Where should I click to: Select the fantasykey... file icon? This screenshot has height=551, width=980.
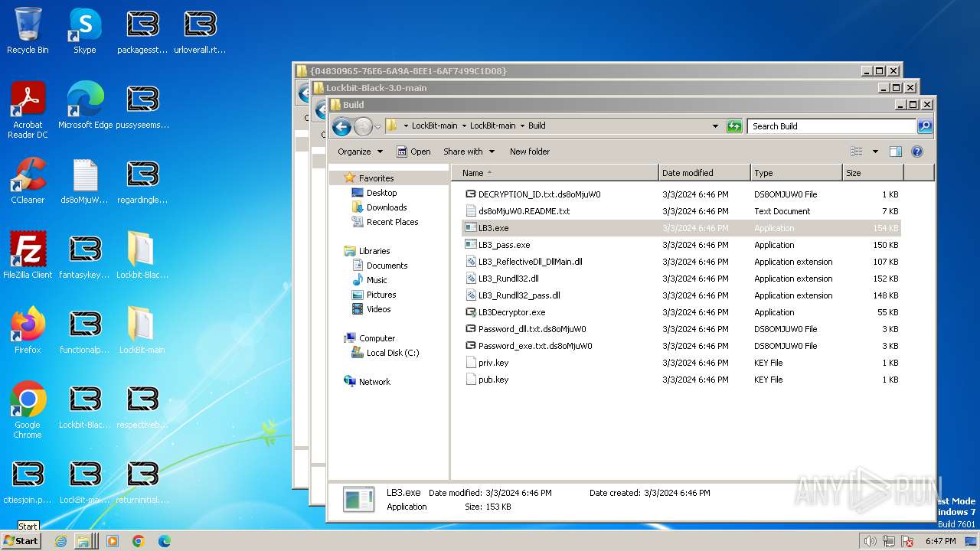coord(85,256)
